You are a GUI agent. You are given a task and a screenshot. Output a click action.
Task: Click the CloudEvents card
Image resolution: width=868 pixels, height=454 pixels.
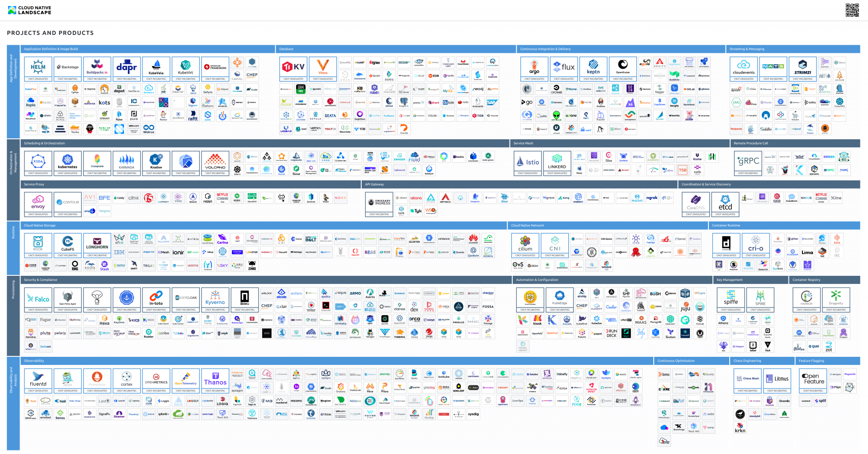(744, 69)
